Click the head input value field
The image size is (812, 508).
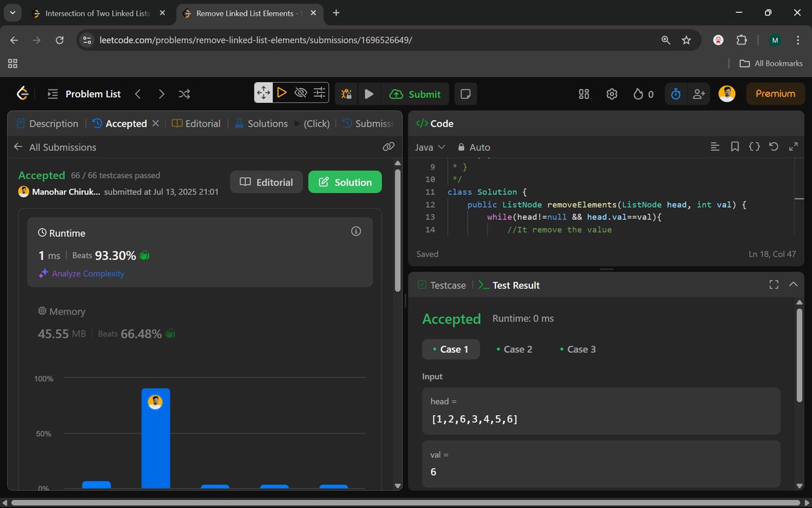pos(601,411)
